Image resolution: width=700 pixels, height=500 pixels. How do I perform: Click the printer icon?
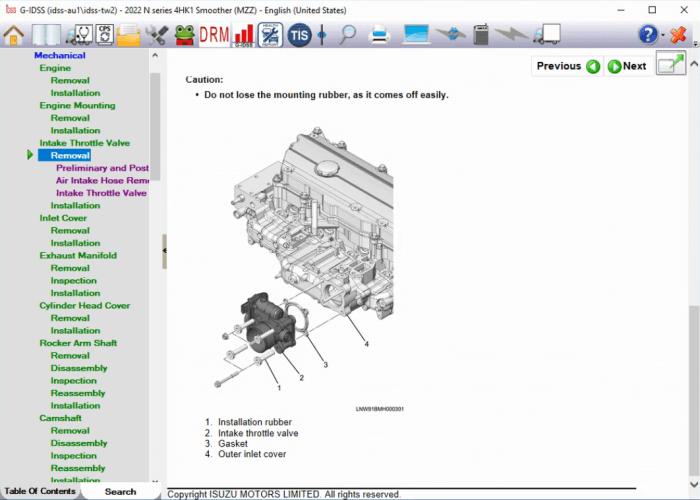point(379,35)
